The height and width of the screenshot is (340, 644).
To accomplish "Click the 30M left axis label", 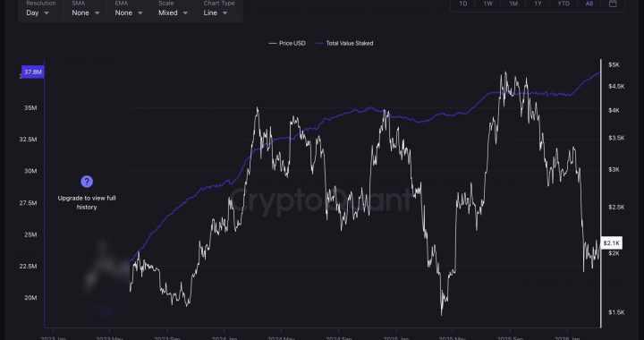I will 30,171.
